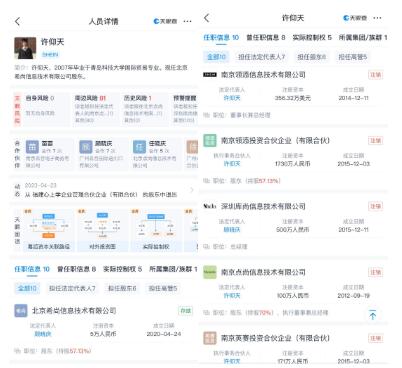402x368 pixels.
Task: Tap the scroll-to-top arrow icon
Action: tap(372, 315)
